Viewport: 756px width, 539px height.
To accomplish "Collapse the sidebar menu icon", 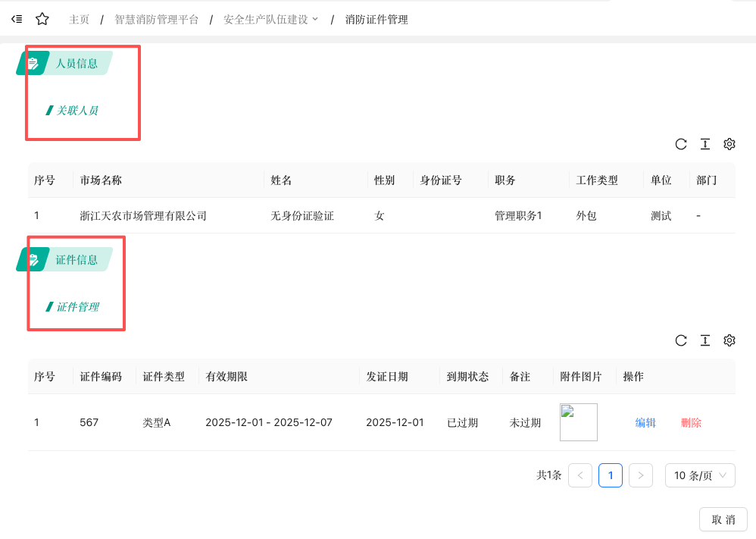I will coord(17,19).
